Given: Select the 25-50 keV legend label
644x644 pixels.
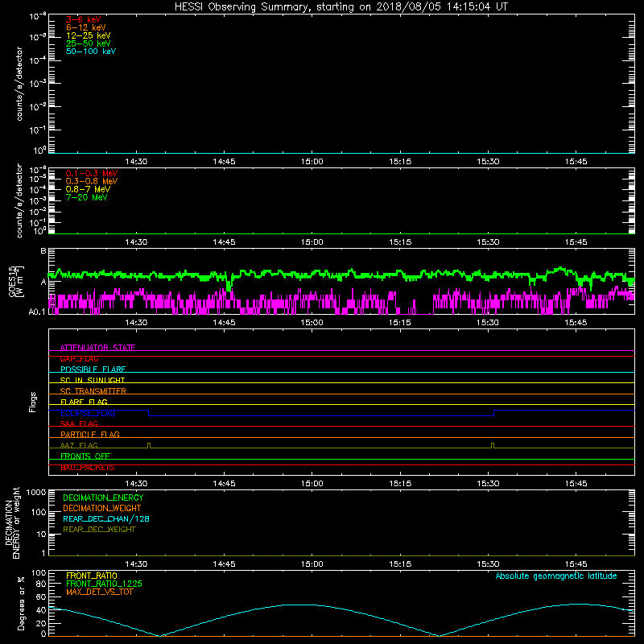Looking at the screenshot, I should (x=88, y=43).
